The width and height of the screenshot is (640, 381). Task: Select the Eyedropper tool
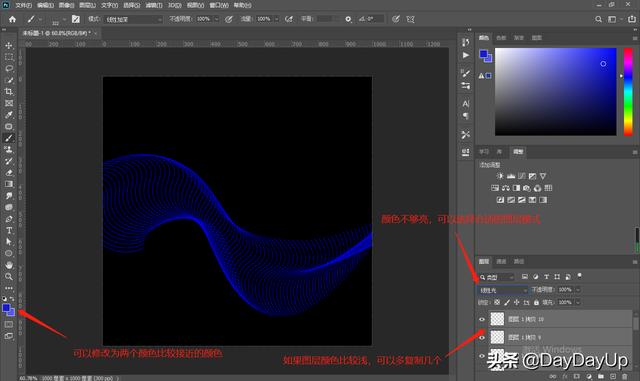point(9,115)
